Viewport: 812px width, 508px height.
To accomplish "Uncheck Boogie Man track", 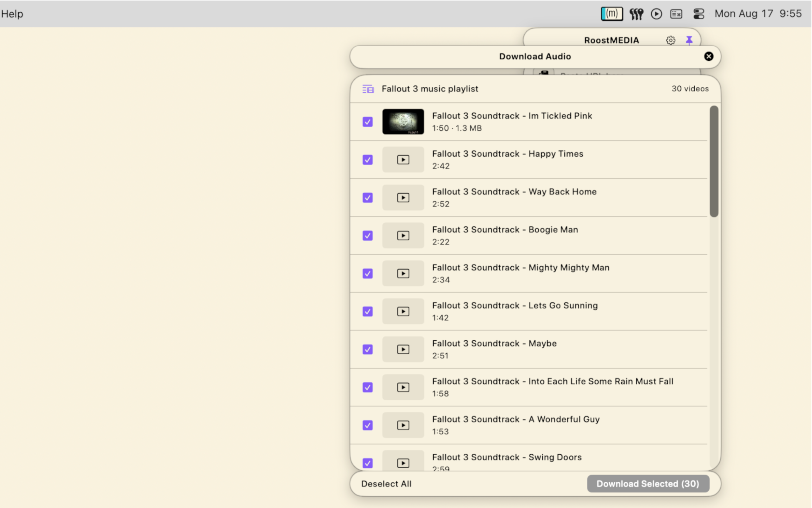I will (x=367, y=236).
